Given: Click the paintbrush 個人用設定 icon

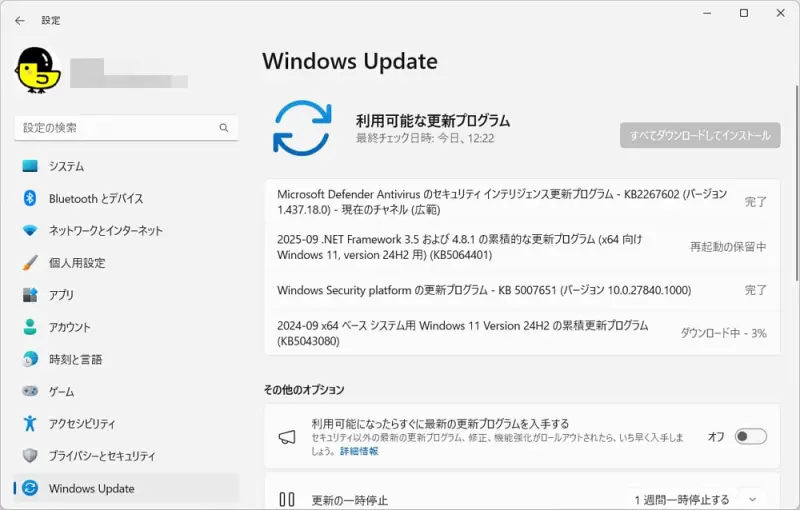Looking at the screenshot, I should pos(30,263).
